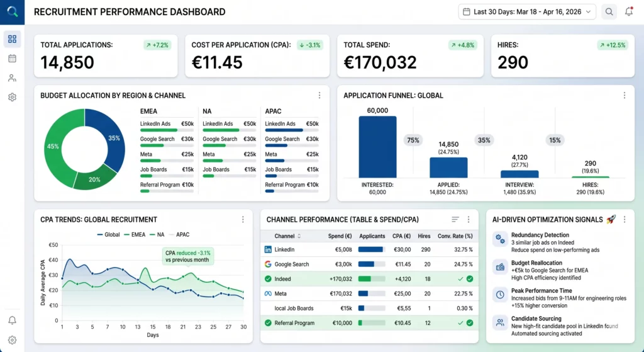Open the calendar icon in sidebar

coord(12,59)
